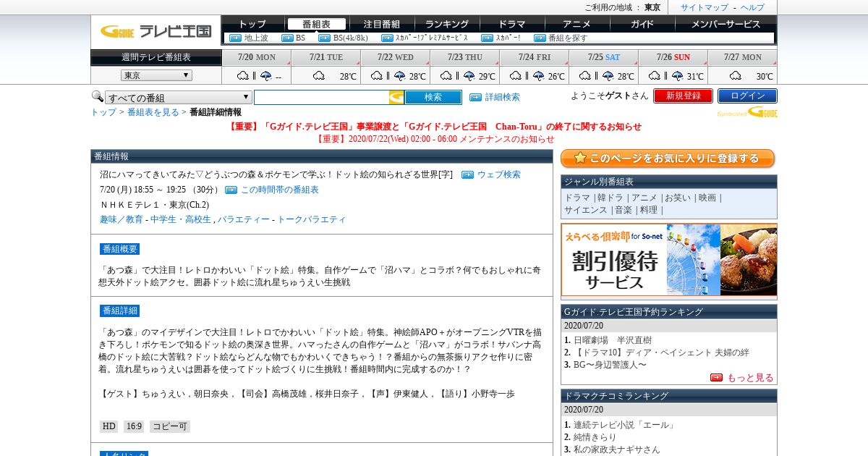Open the トップ navigation tab
The height and width of the screenshot is (456, 868).
pyautogui.click(x=252, y=24)
